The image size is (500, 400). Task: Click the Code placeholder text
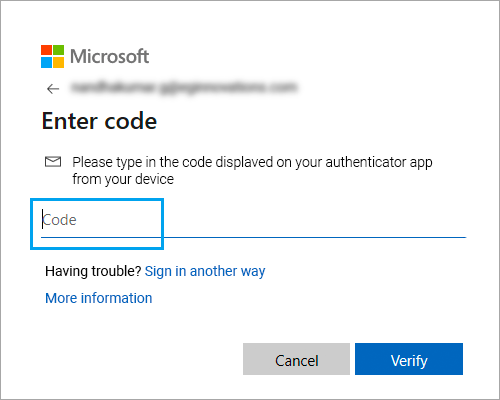pyautogui.click(x=59, y=220)
